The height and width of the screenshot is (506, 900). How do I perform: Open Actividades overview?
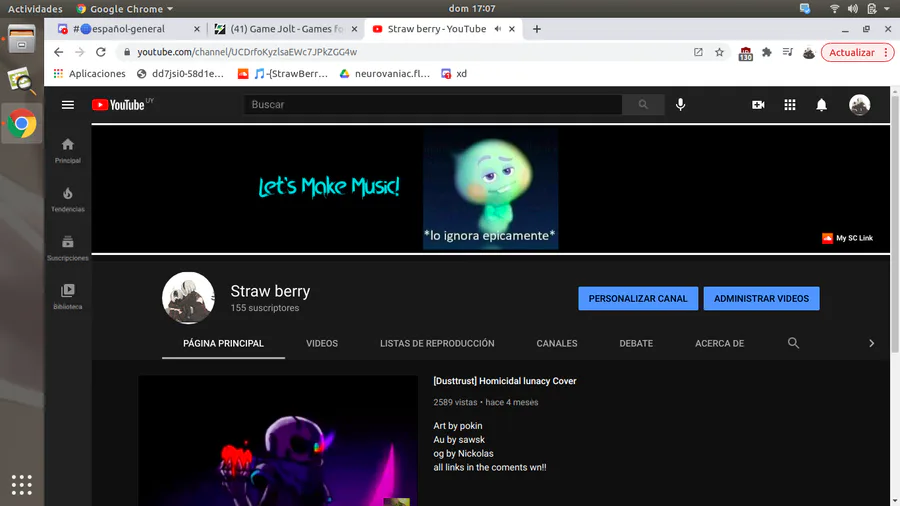click(x=35, y=9)
